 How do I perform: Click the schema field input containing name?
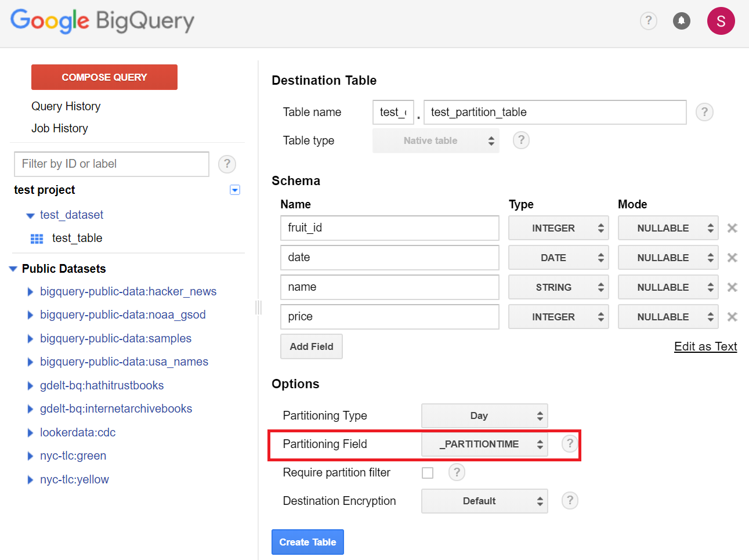(390, 287)
